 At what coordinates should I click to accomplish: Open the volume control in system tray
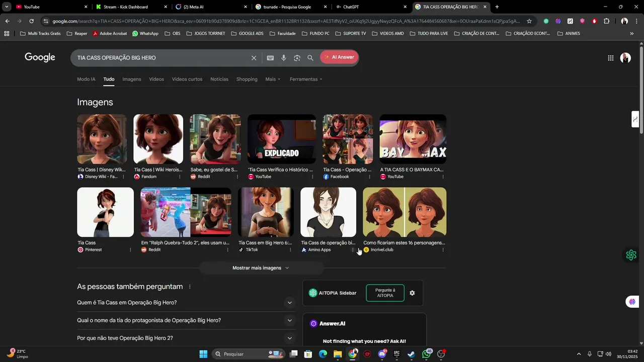coord(609,354)
